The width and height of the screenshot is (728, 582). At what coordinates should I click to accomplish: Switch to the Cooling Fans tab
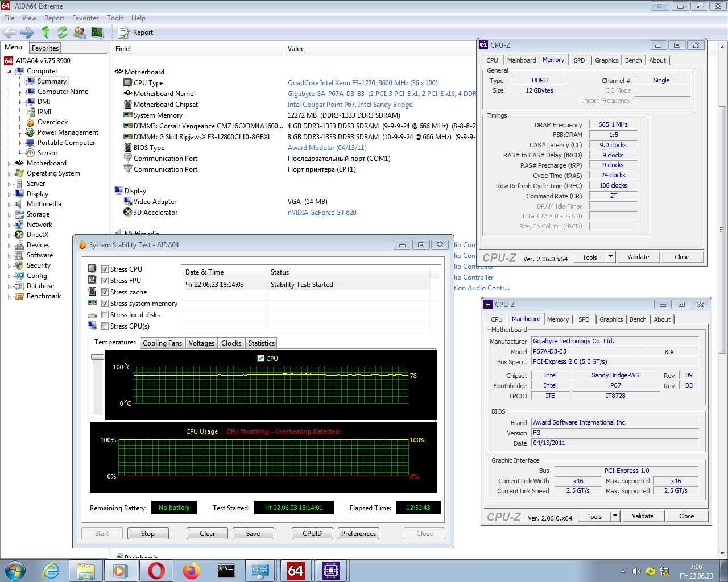tap(162, 343)
